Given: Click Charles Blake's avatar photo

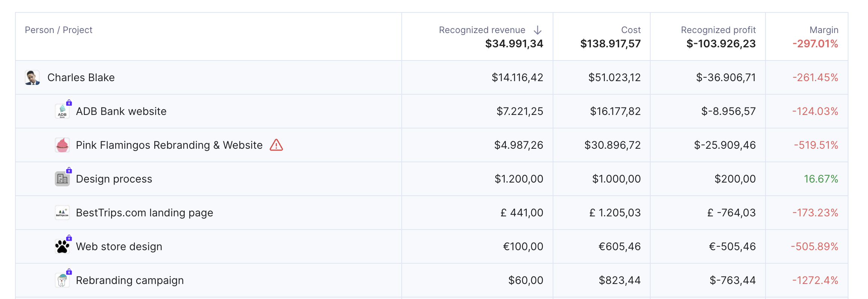Looking at the screenshot, I should (x=32, y=77).
